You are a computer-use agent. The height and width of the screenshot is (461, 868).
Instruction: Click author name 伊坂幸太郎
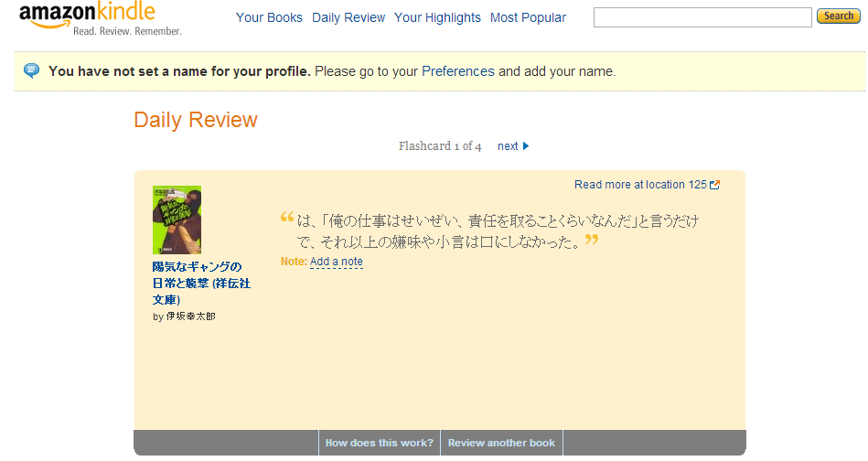click(190, 316)
